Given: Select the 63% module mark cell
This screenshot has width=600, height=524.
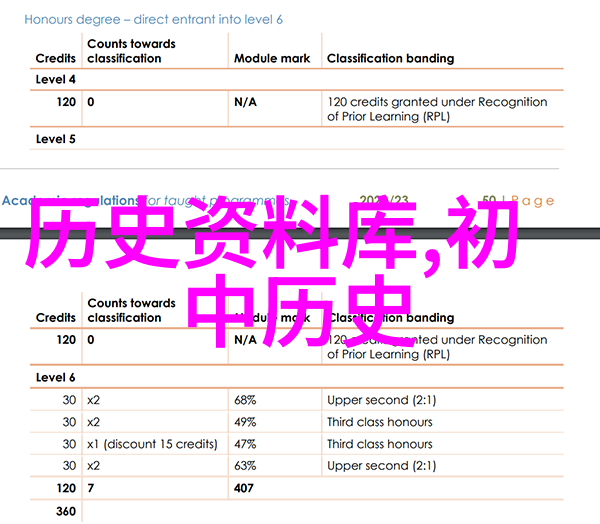Looking at the screenshot, I should (245, 465).
